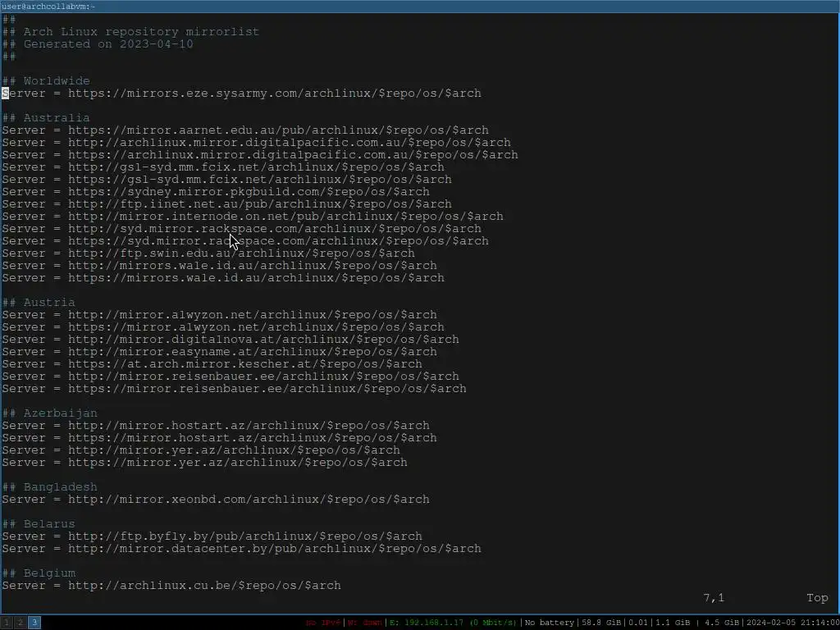Place cursor on 'Arch Linux repository mirrorlist' comment
This screenshot has width=840, height=630.
[130, 32]
